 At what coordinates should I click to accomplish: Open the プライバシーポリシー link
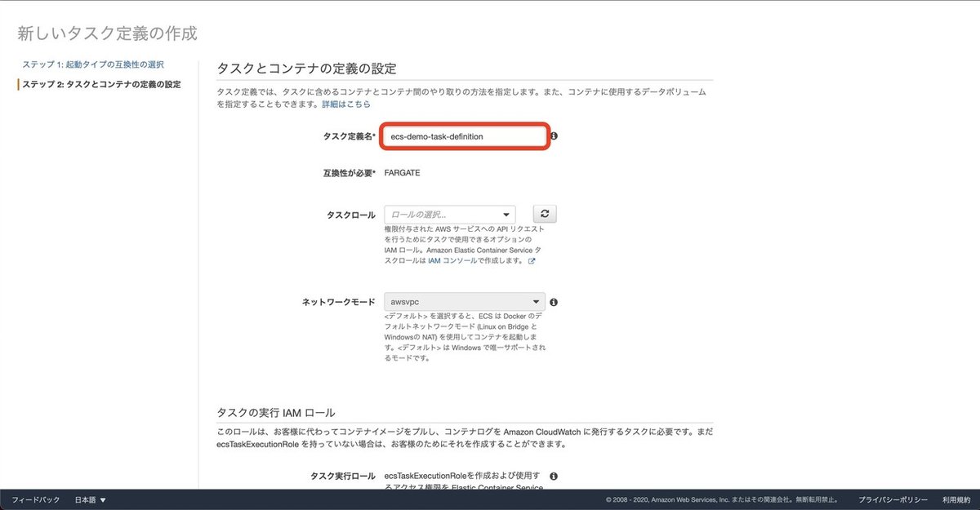[892, 500]
